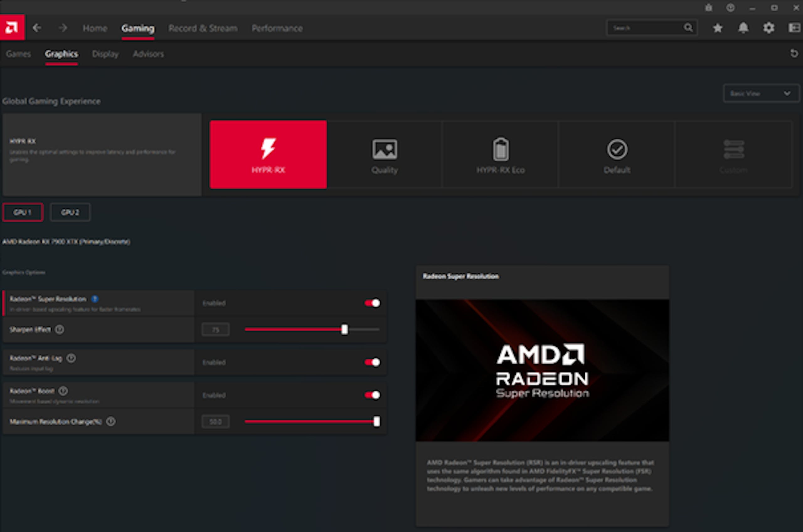Click the AMD logo home icon

12,28
